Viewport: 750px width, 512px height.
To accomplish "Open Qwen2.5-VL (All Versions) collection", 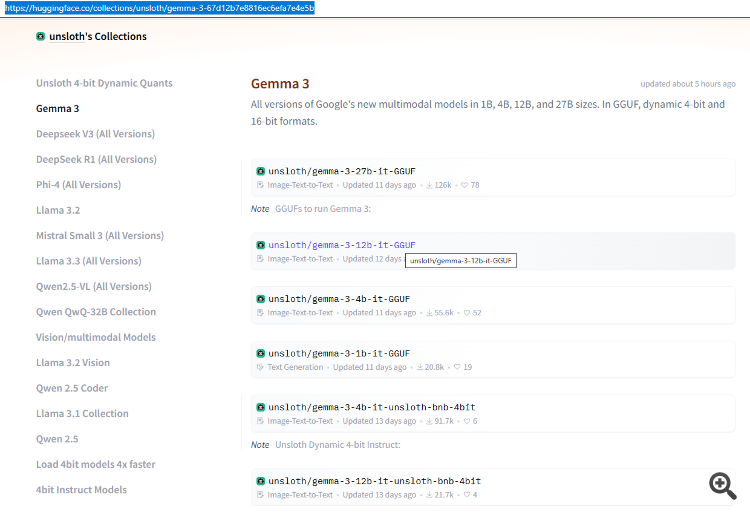I will [x=94, y=286].
